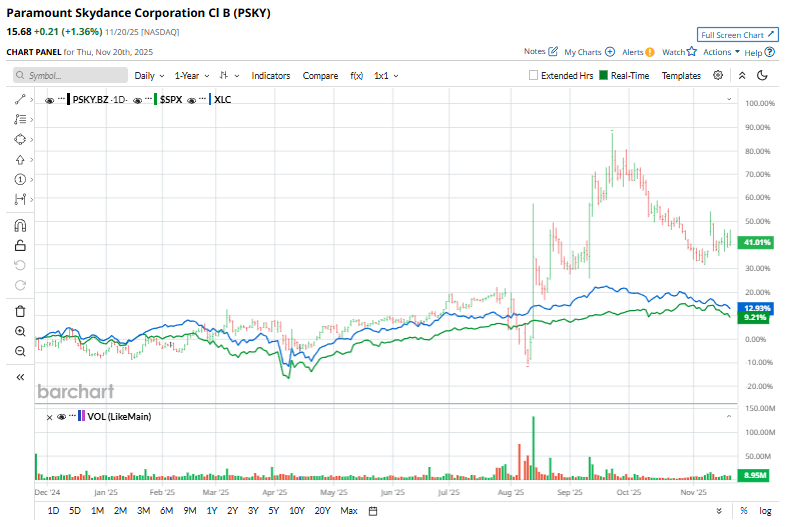This screenshot has width=785, height=527.
Task: Open $SPX series options ellipsis
Action: tap(149, 99)
